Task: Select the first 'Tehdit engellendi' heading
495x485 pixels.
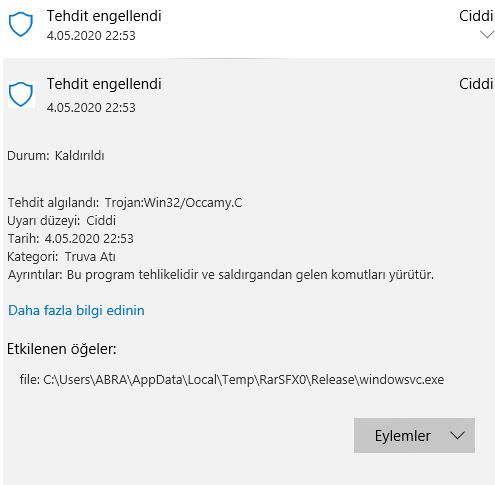Action: (x=104, y=16)
